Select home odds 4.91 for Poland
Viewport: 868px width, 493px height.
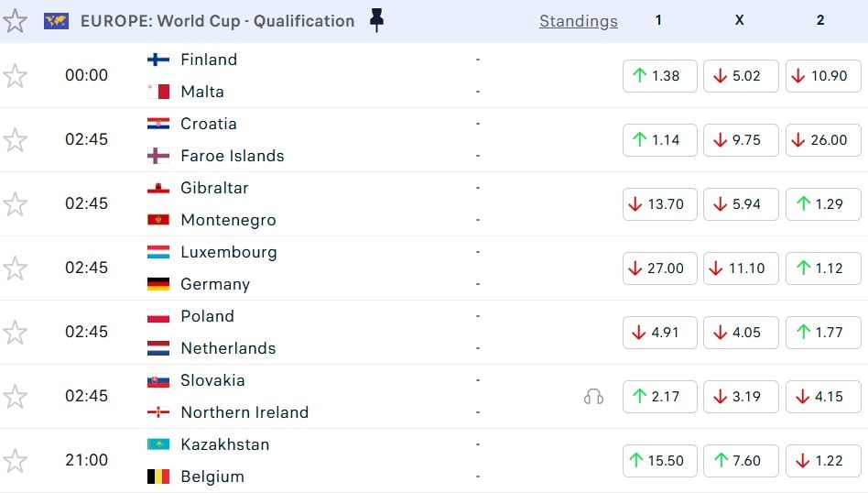coord(659,333)
